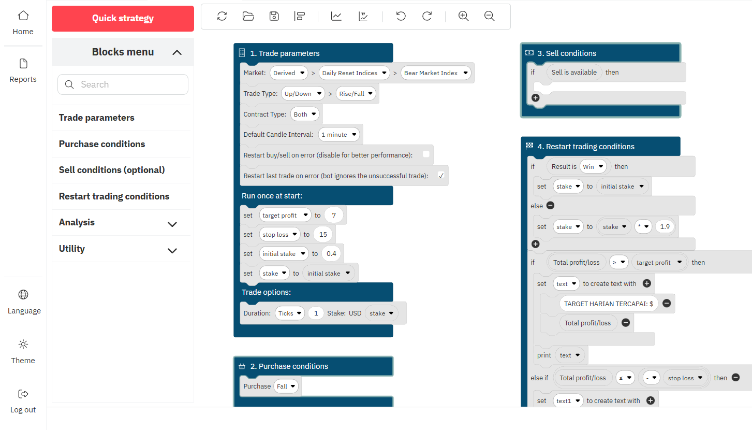This screenshot has width=752, height=430.
Task: Expand the Analysis section
Action: (x=172, y=224)
